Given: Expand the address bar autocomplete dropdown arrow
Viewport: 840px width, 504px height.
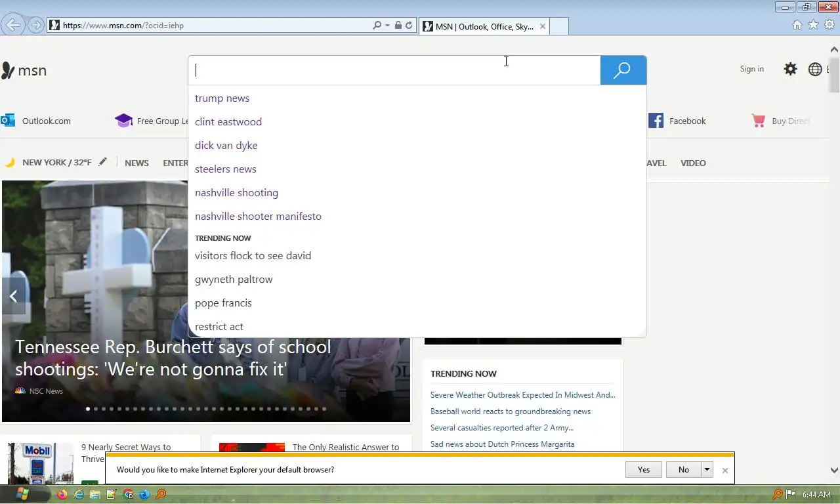Looking at the screenshot, I should (387, 26).
